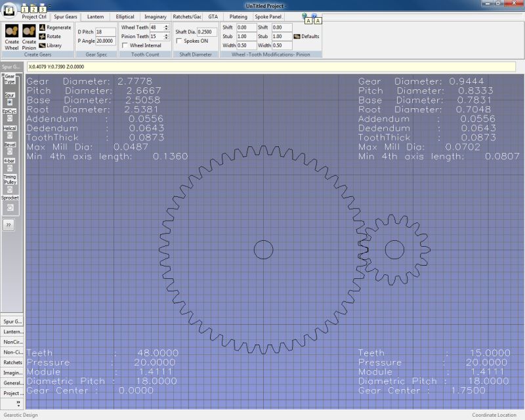This screenshot has height=420, width=525.
Task: Click the pinion Shift value field
Action: coord(282,28)
